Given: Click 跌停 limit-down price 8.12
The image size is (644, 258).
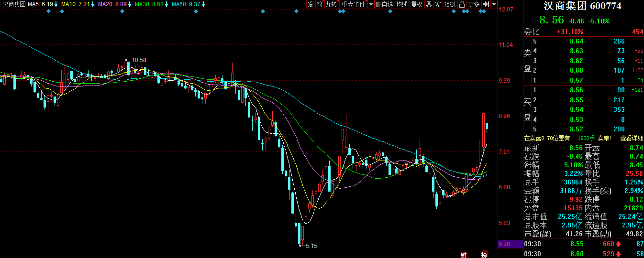Looking at the screenshot, I should pyautogui.click(x=636, y=200).
